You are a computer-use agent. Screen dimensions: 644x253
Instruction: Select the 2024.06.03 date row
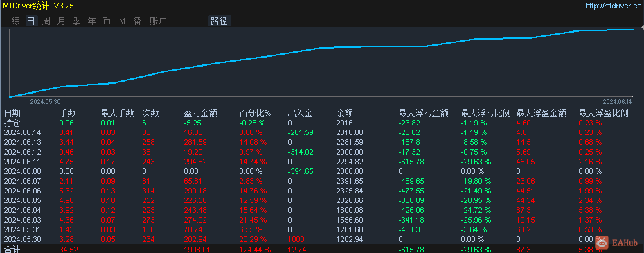(x=22, y=220)
